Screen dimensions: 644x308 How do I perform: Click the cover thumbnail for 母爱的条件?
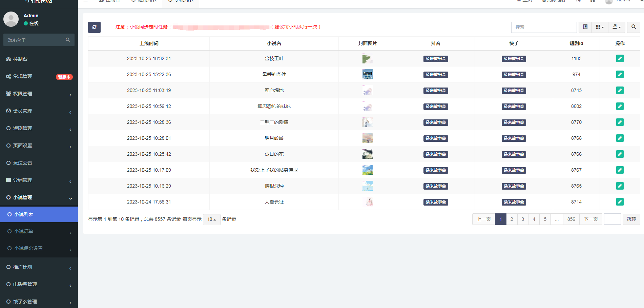(x=367, y=75)
